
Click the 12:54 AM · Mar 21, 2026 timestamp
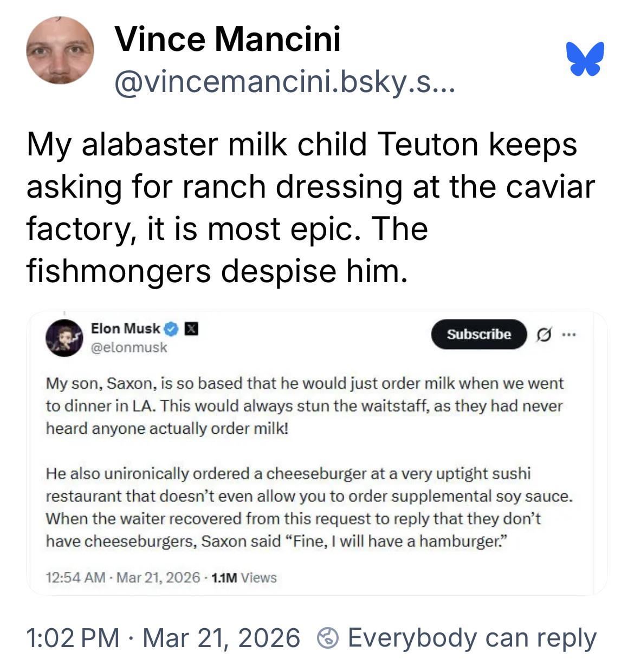123,578
